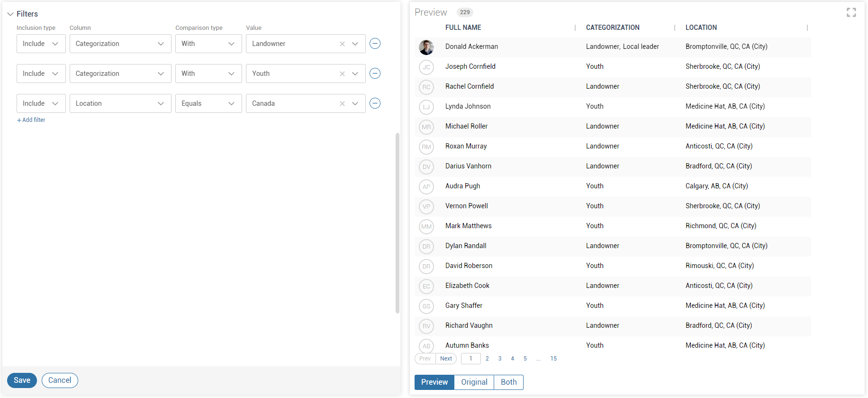Open the Youth value dropdown
Image resolution: width=868 pixels, height=398 pixels.
(355, 74)
